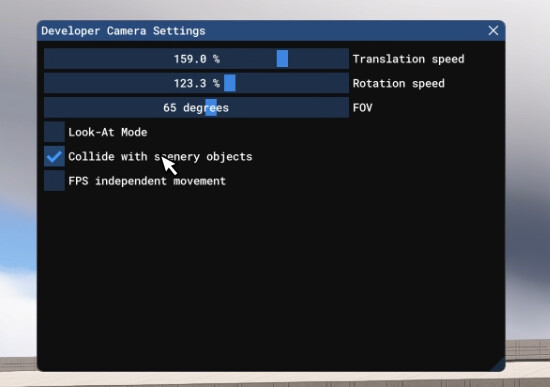Image resolution: width=550 pixels, height=387 pixels.
Task: Enable the Look-At Mode checkbox
Action: [54, 132]
